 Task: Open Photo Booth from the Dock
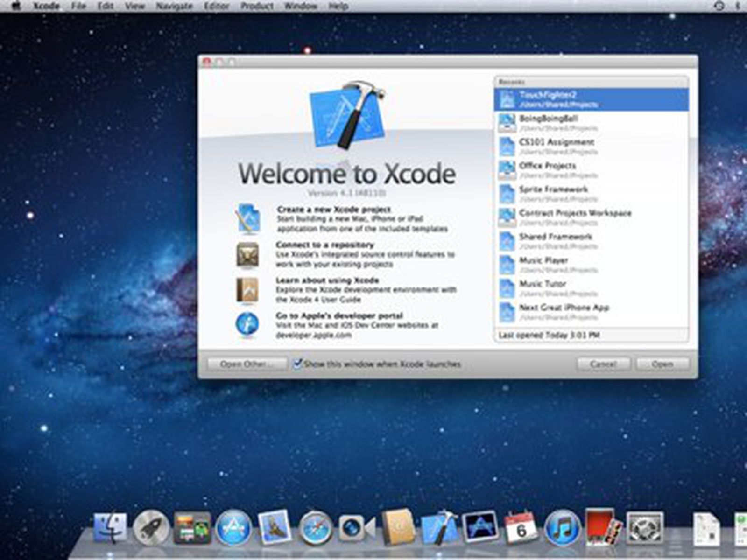[603, 527]
